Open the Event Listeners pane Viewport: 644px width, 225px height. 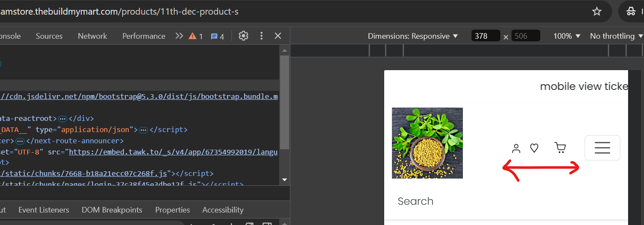click(x=44, y=210)
